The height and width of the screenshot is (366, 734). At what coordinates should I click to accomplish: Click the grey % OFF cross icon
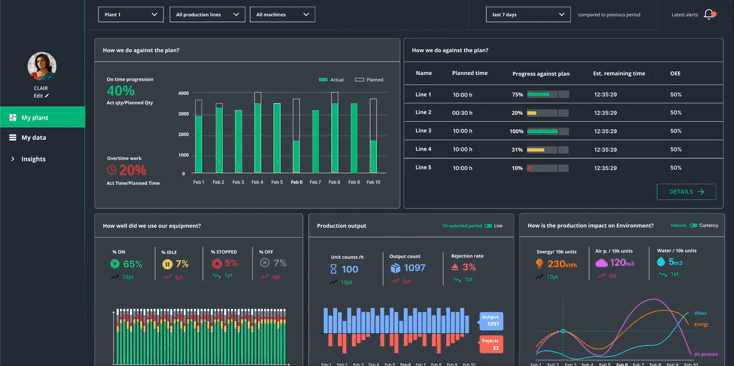click(265, 264)
